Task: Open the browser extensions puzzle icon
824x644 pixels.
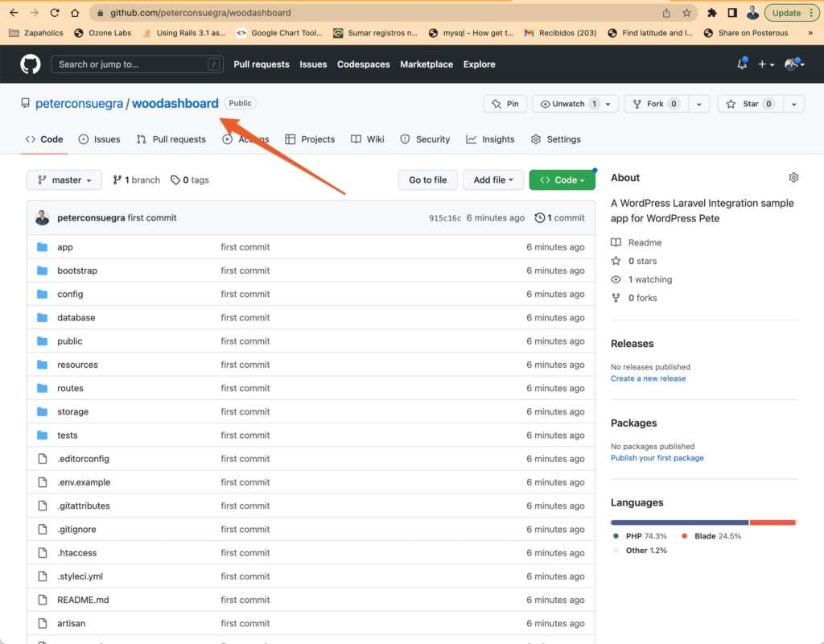Action: tap(712, 13)
